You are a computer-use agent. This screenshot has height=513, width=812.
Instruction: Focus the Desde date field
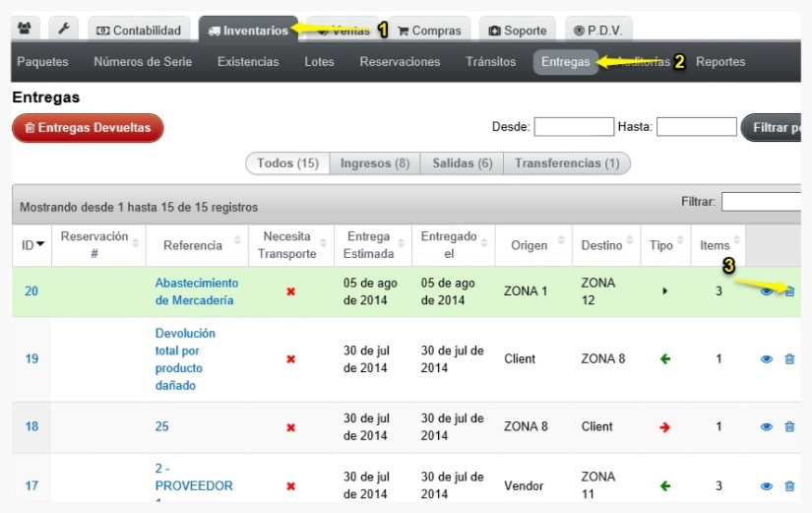point(574,126)
